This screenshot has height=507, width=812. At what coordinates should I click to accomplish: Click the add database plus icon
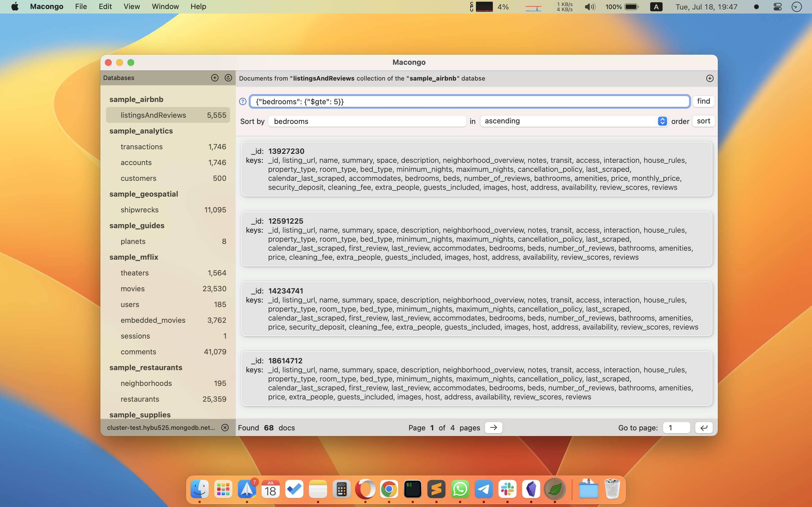coord(215,78)
